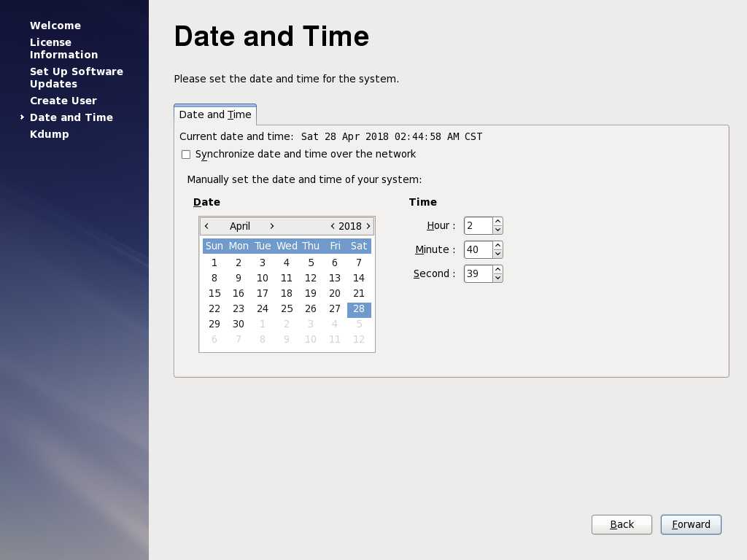Increase the Hour value with up arrow
The image size is (747, 560).
pyautogui.click(x=498, y=222)
